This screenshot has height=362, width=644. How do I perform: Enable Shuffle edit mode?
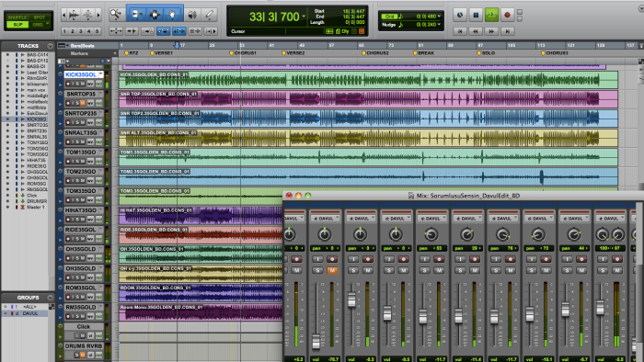(x=17, y=17)
